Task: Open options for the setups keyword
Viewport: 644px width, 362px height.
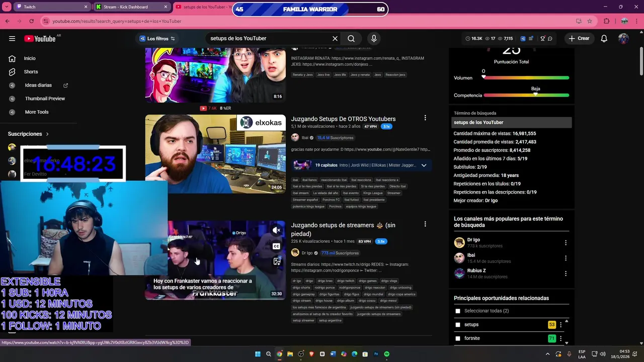Action: [560, 325]
